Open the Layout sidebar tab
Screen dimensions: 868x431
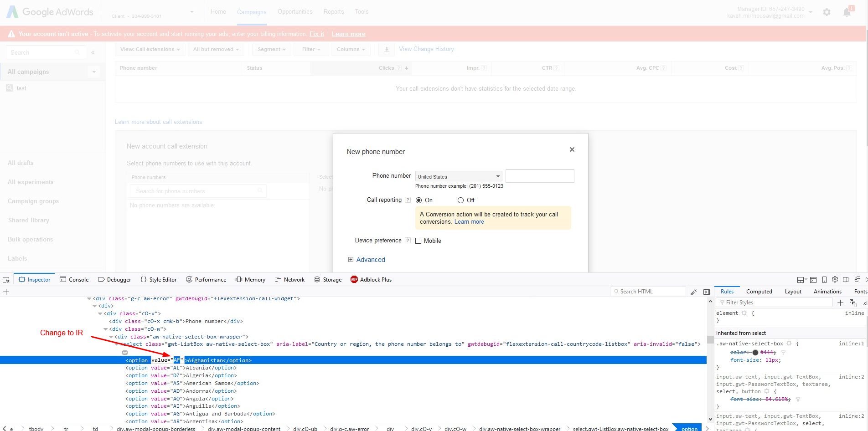[793, 292]
